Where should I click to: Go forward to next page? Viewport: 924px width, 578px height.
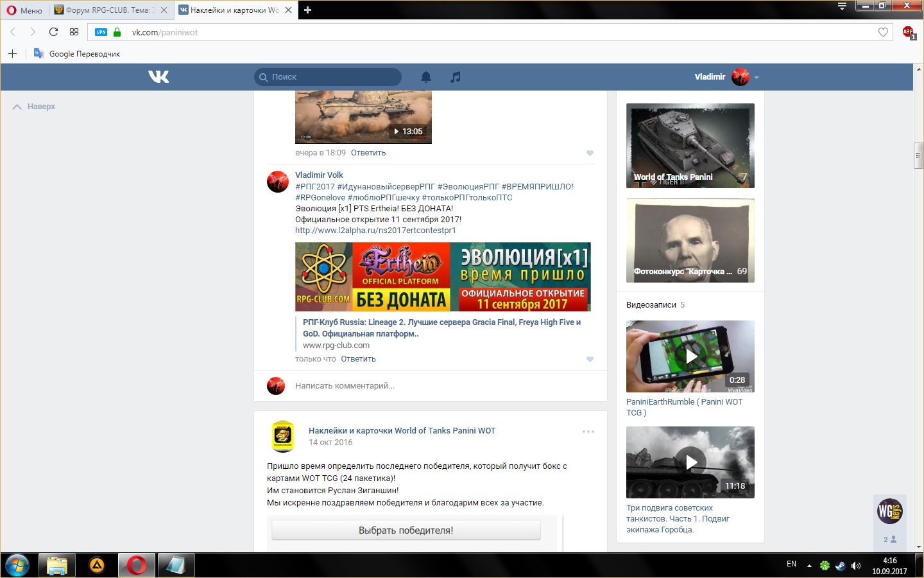tap(33, 32)
